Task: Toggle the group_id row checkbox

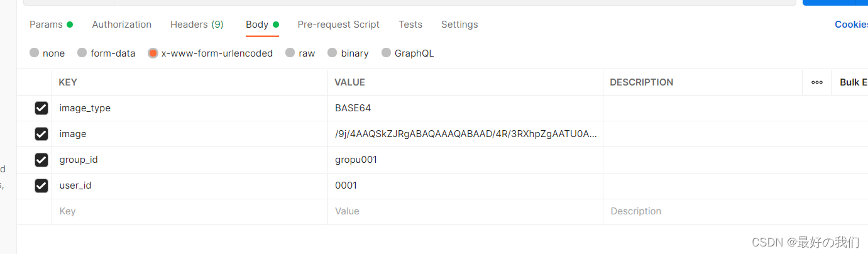Action: 41,160
